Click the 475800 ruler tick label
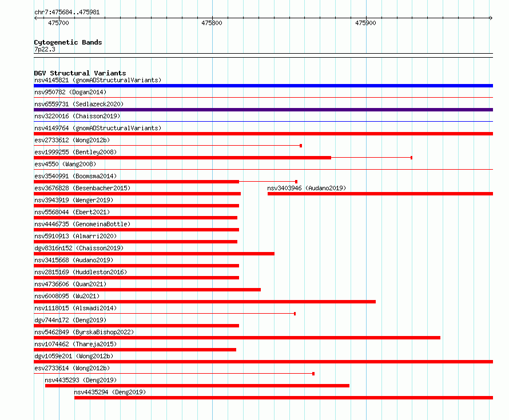 click(x=212, y=23)
